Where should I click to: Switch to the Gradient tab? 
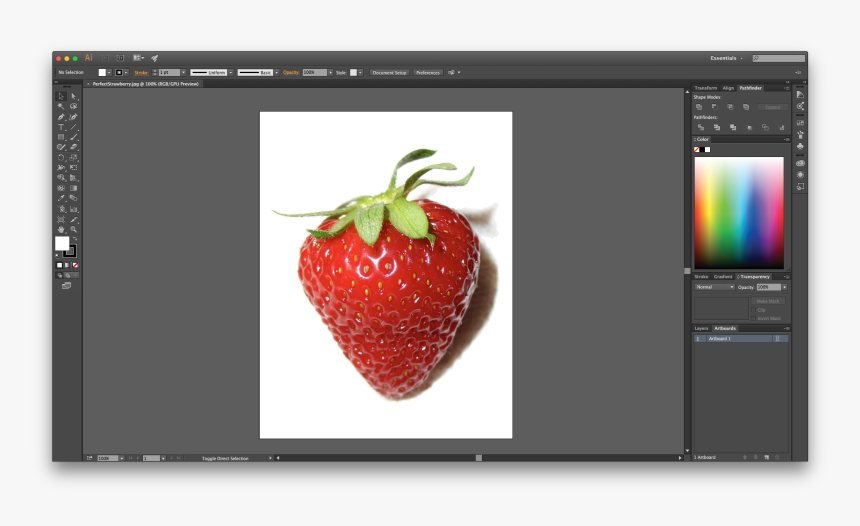coord(723,276)
